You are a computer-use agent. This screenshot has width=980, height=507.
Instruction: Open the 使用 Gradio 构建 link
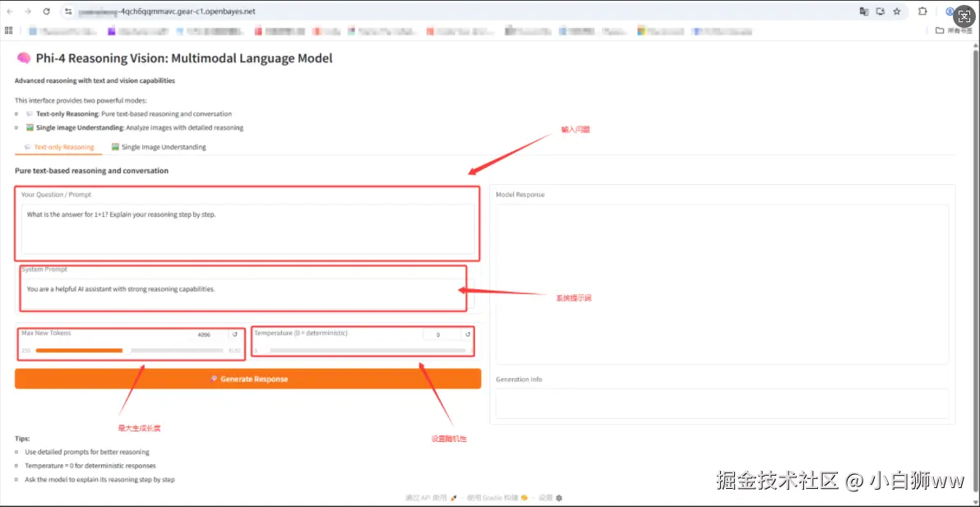497,498
